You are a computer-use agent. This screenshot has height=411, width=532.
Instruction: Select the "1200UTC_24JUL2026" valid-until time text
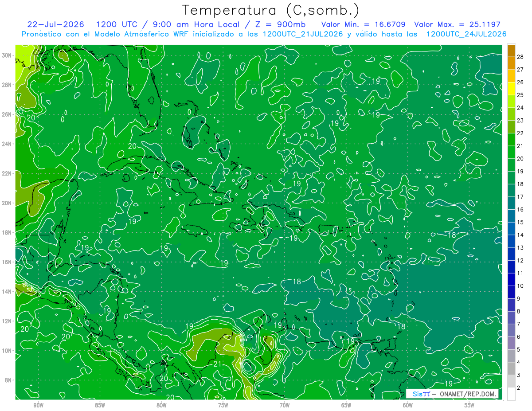466,34
